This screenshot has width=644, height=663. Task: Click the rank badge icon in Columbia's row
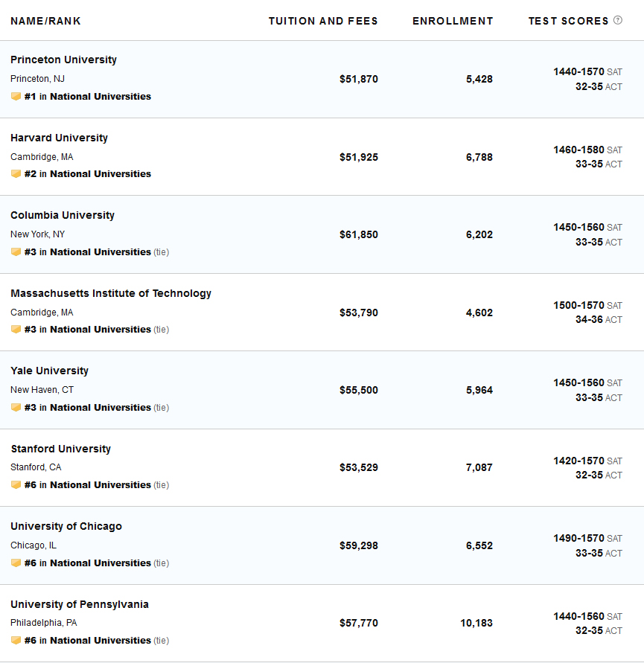click(x=16, y=252)
